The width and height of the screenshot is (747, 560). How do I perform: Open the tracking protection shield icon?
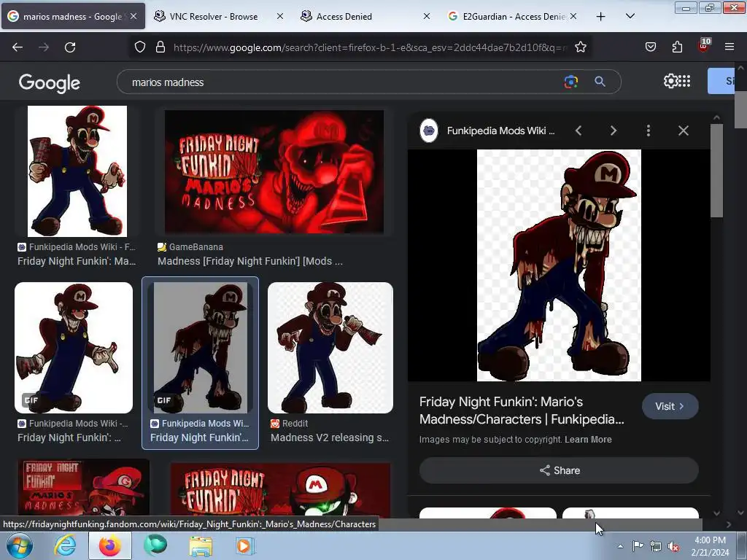[139, 47]
